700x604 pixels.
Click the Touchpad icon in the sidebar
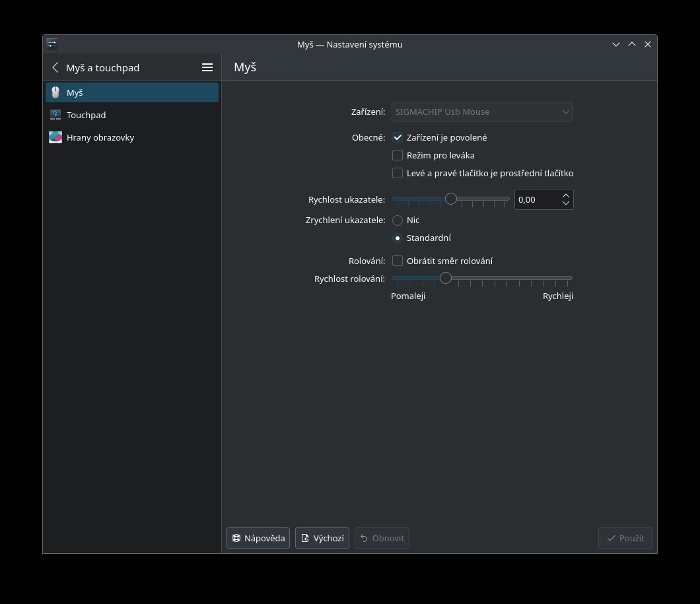click(x=55, y=115)
